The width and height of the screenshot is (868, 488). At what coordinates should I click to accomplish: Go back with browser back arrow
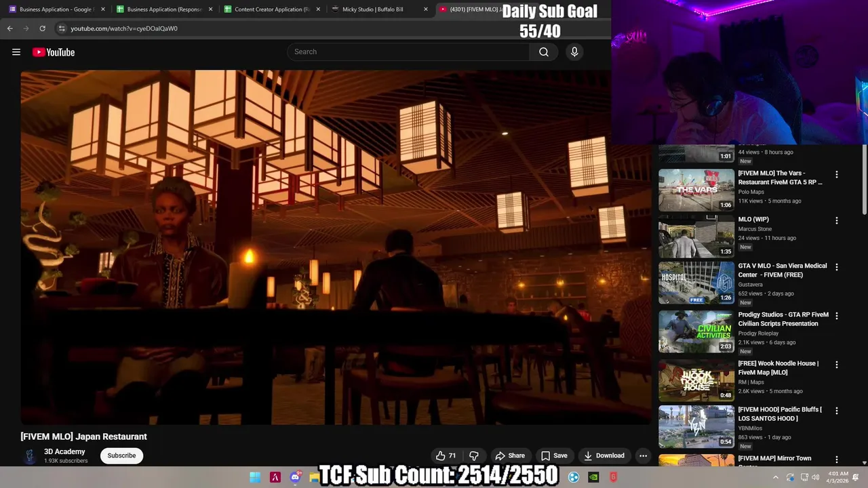pyautogui.click(x=10, y=28)
